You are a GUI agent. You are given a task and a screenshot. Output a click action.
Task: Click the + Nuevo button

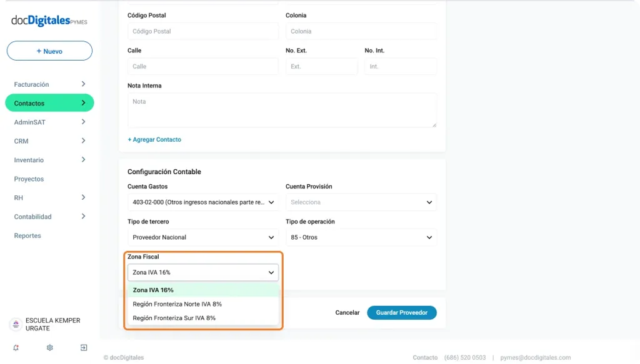(x=49, y=51)
